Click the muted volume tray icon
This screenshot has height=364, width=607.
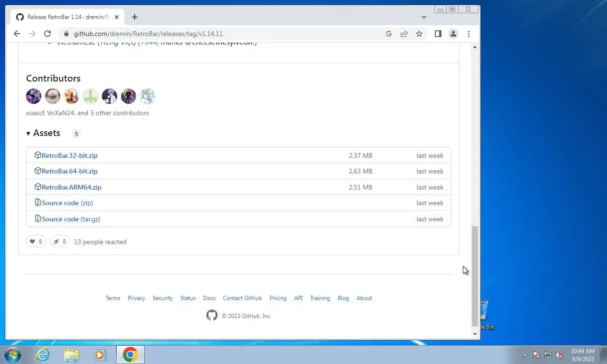(x=560, y=355)
